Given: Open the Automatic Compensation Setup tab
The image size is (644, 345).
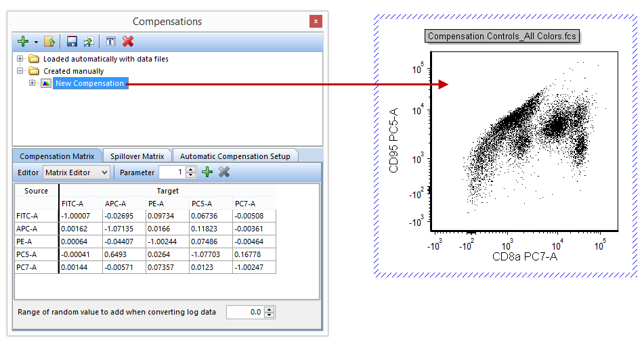Looking at the screenshot, I should [x=234, y=156].
